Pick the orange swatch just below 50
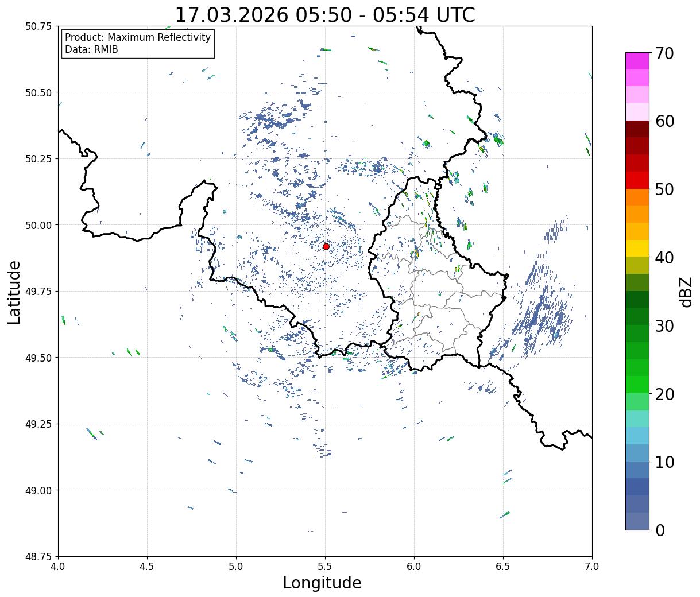This screenshot has height=597, width=700. coord(637,197)
